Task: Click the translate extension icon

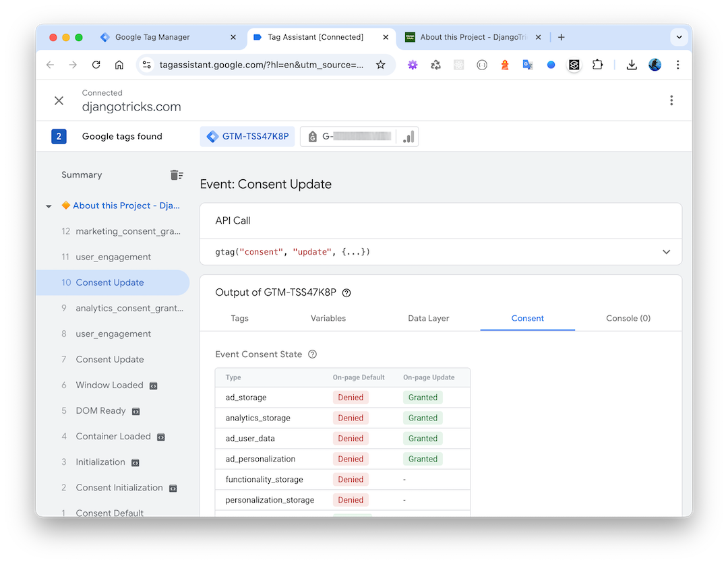Action: pos(527,65)
